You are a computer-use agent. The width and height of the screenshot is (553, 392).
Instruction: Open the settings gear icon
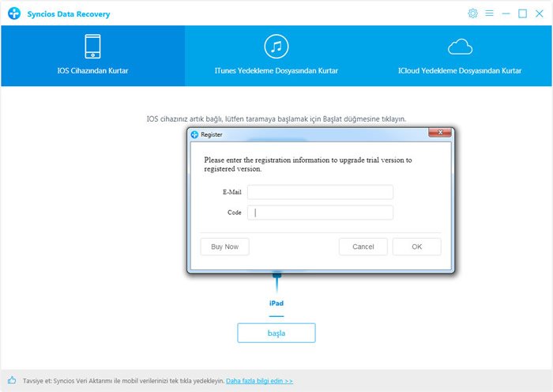coord(472,13)
